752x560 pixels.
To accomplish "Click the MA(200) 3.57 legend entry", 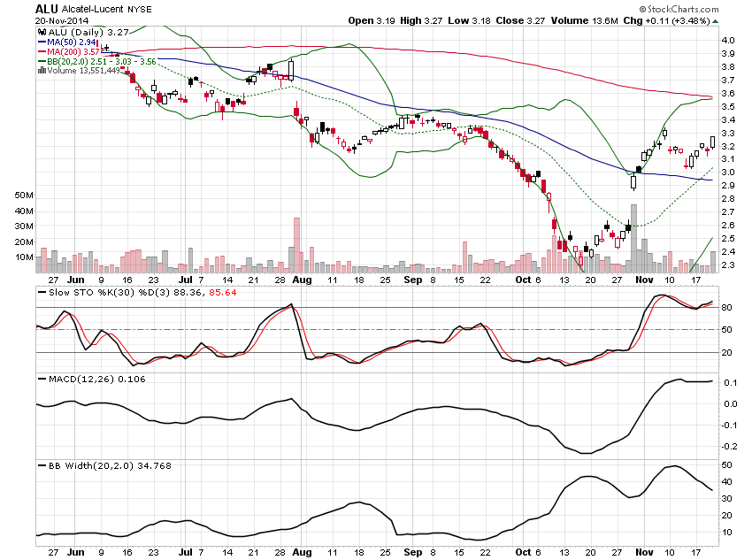I will pos(73,51).
